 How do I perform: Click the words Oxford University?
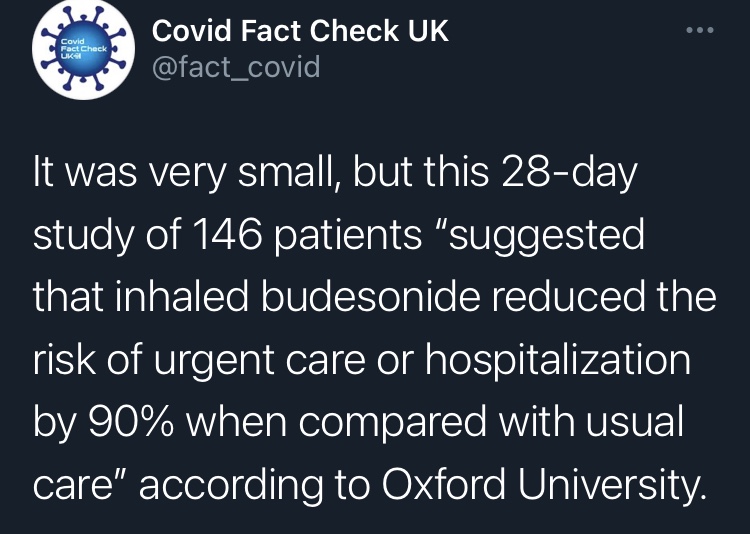pos(544,483)
